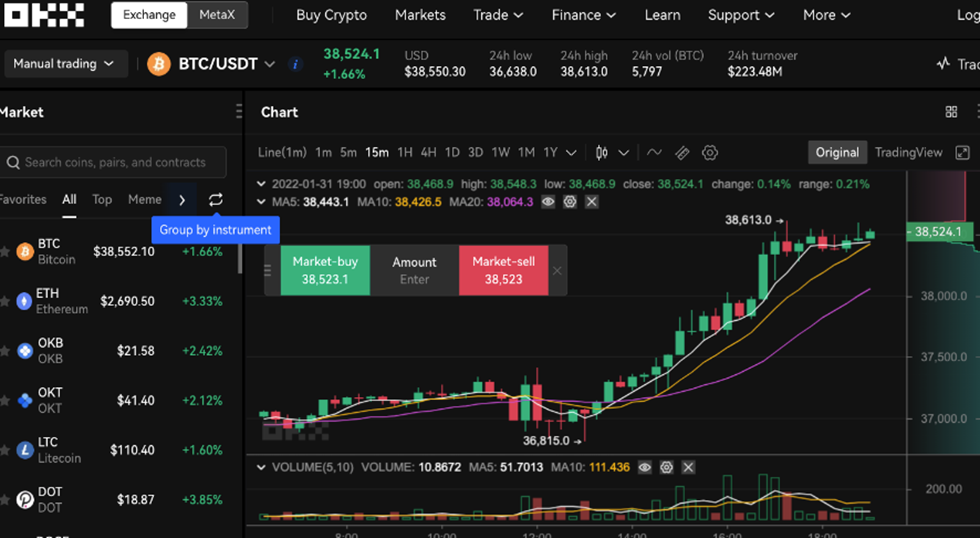980x538 pixels.
Task: Open the Meme market tab
Action: (144, 199)
